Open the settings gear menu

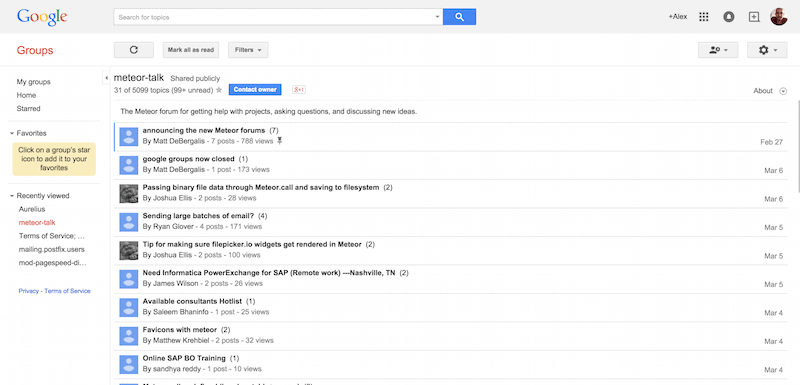coord(767,50)
